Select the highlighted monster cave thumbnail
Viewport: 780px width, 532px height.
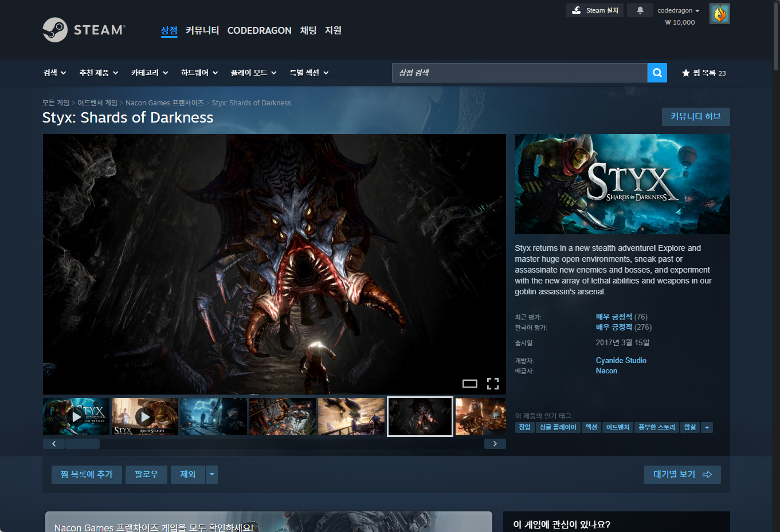point(420,417)
